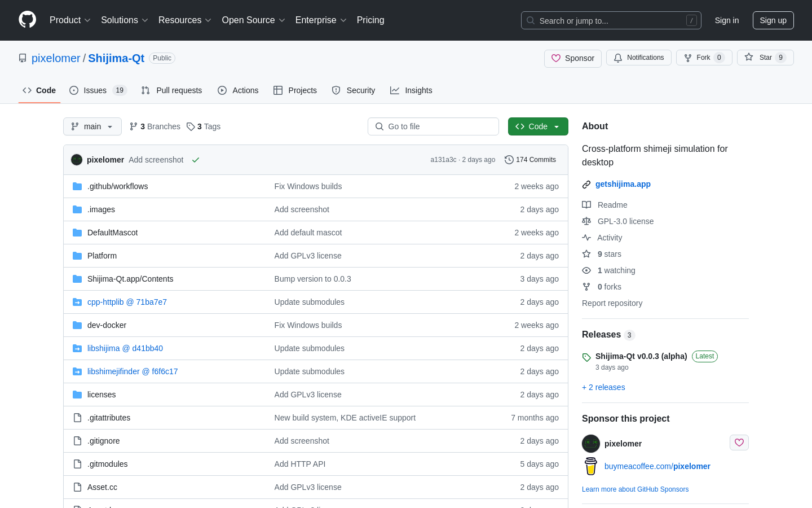This screenshot has width=812, height=508.
Task: Switch to the Actions tab
Action: coord(238,90)
